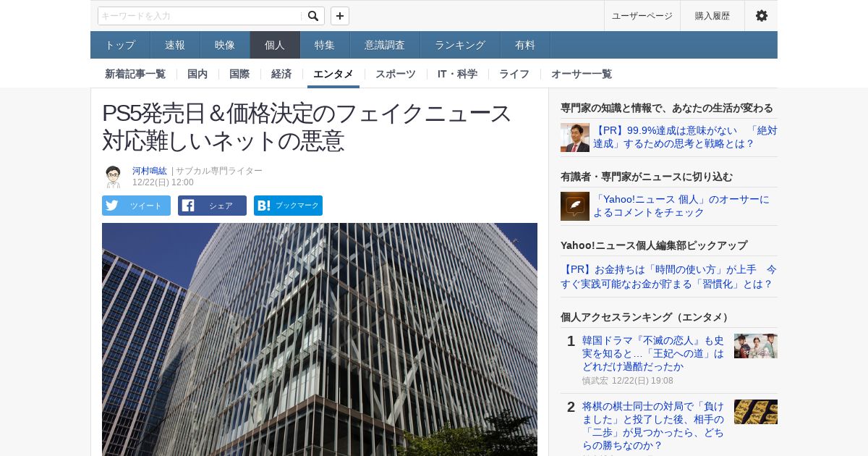Click the author title サブカル専門ライター
This screenshot has width=868, height=456.
pos(219,171)
